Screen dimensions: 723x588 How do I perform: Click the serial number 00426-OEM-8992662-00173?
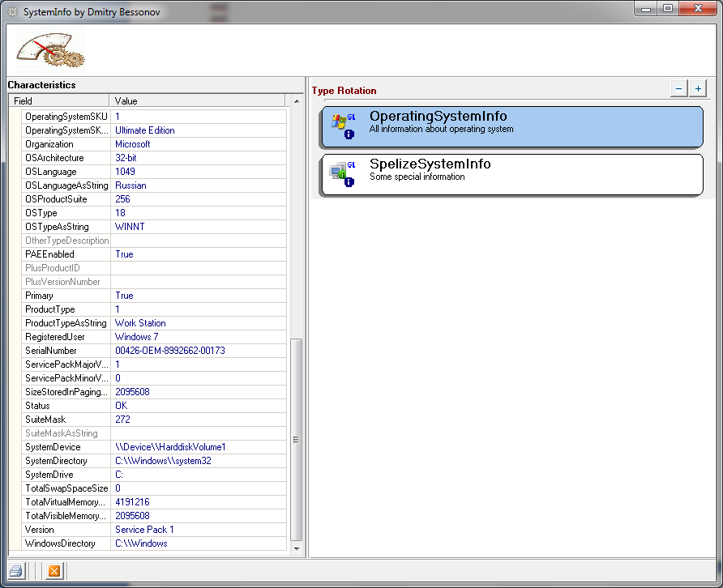tap(170, 351)
